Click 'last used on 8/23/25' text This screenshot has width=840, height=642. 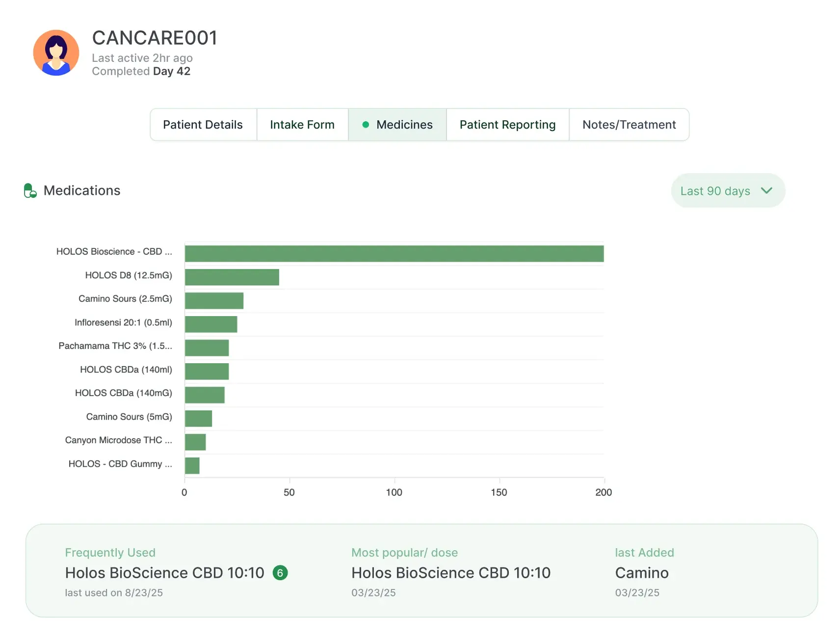(x=114, y=593)
